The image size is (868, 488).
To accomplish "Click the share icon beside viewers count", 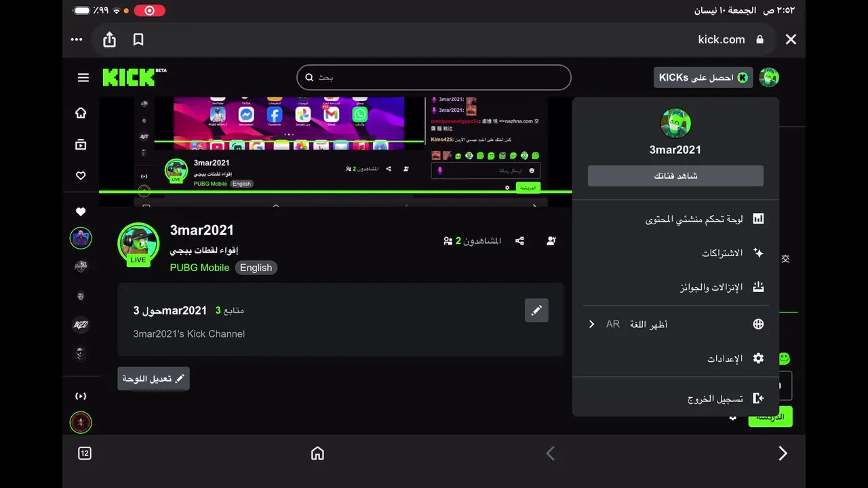I will (519, 241).
